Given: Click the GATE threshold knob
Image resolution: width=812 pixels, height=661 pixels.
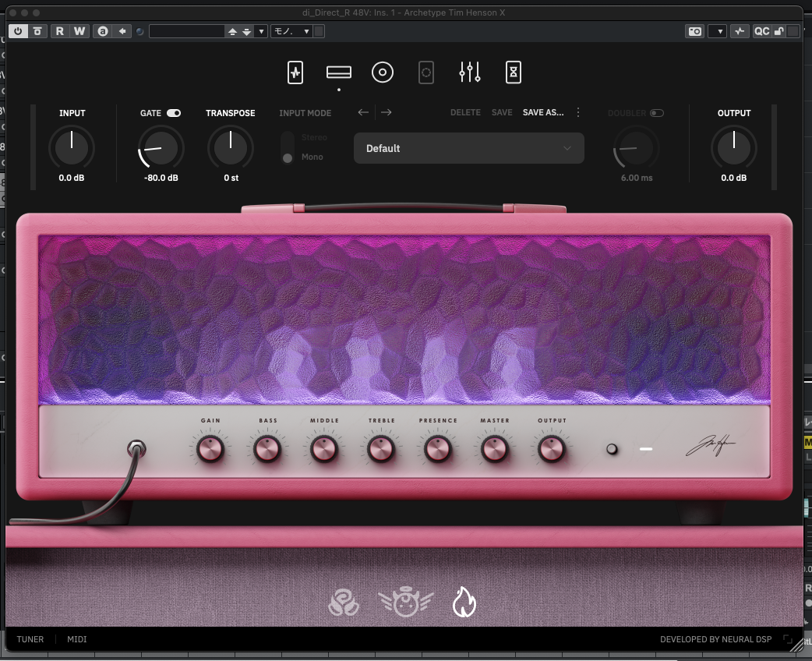Looking at the screenshot, I should pos(161,147).
